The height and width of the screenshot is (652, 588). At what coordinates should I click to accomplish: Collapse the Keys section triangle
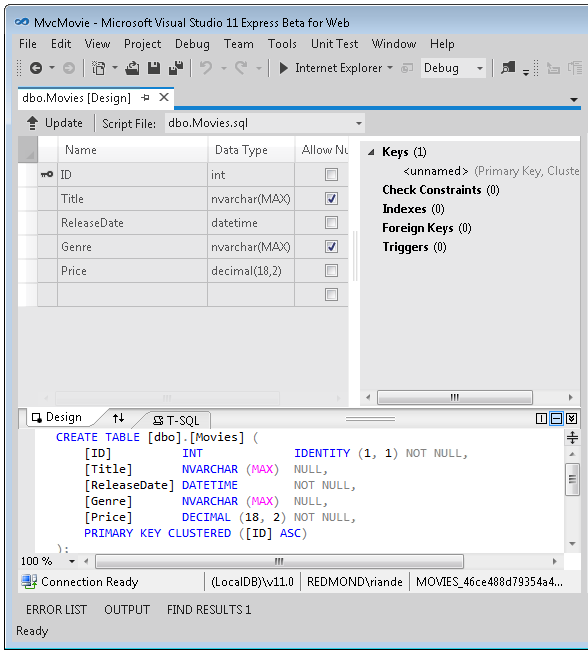point(371,152)
